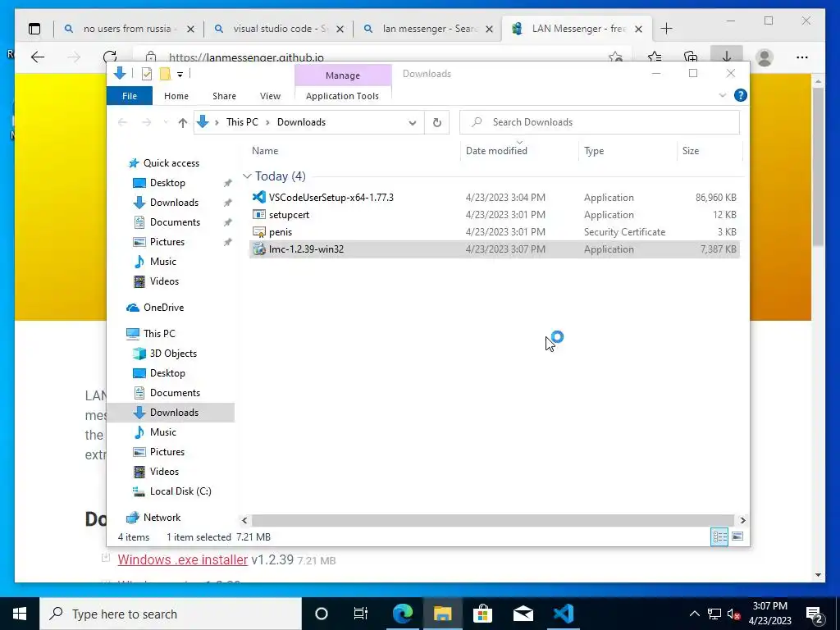
Task: Open OneDrive in navigation pane
Action: pyautogui.click(x=163, y=308)
